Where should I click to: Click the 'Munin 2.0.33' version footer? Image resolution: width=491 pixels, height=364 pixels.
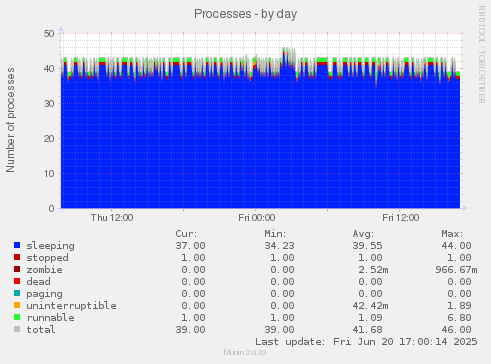coord(245,352)
